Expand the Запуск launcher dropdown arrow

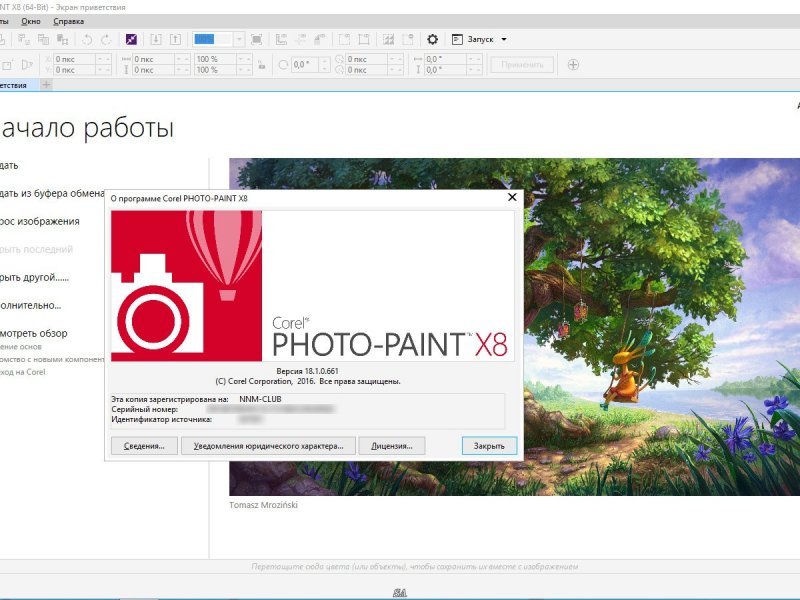point(504,39)
